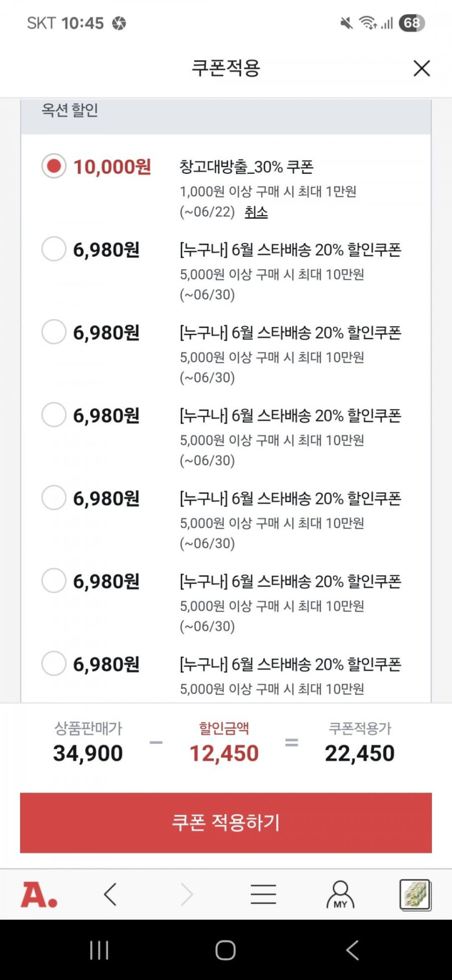Click the 취소 cancel link
Viewport: 452px width, 980px height.
(256, 212)
